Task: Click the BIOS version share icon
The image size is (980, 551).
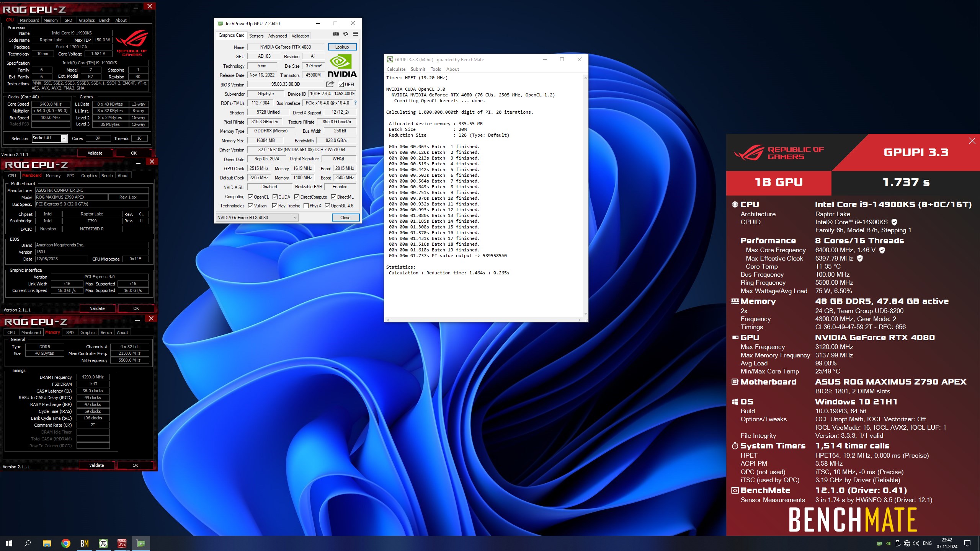Action: click(x=330, y=84)
